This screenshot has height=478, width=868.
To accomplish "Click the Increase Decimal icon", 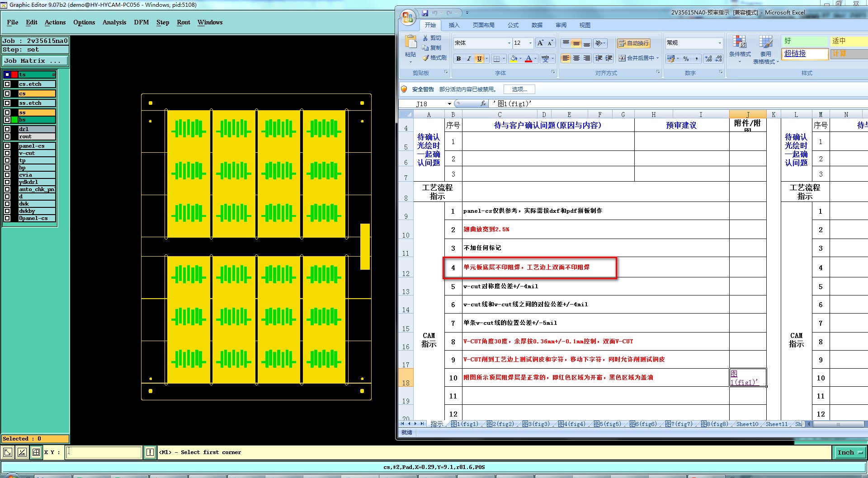I will tap(708, 59).
